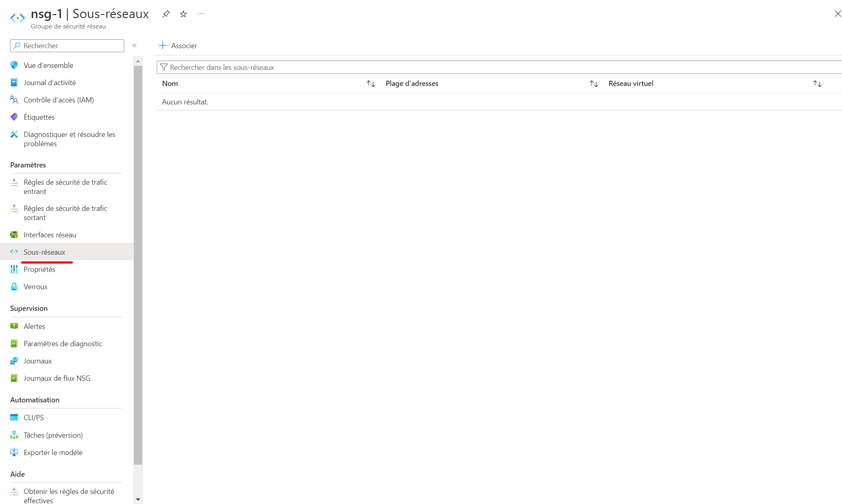Screen dimensions: 842x504
Task: Open Journaux de flux NSG
Action: pyautogui.click(x=57, y=378)
